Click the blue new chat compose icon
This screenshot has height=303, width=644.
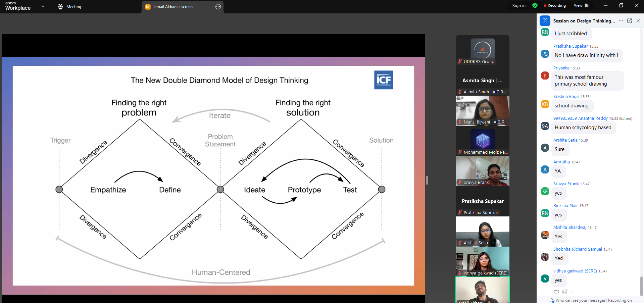point(545,21)
